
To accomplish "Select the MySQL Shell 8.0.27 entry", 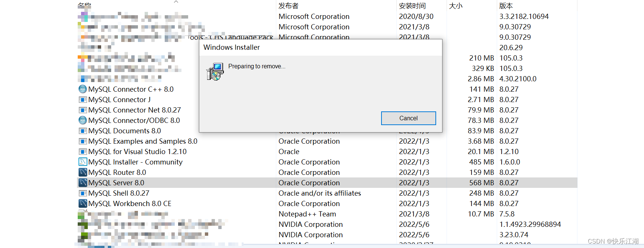I will (x=119, y=193).
